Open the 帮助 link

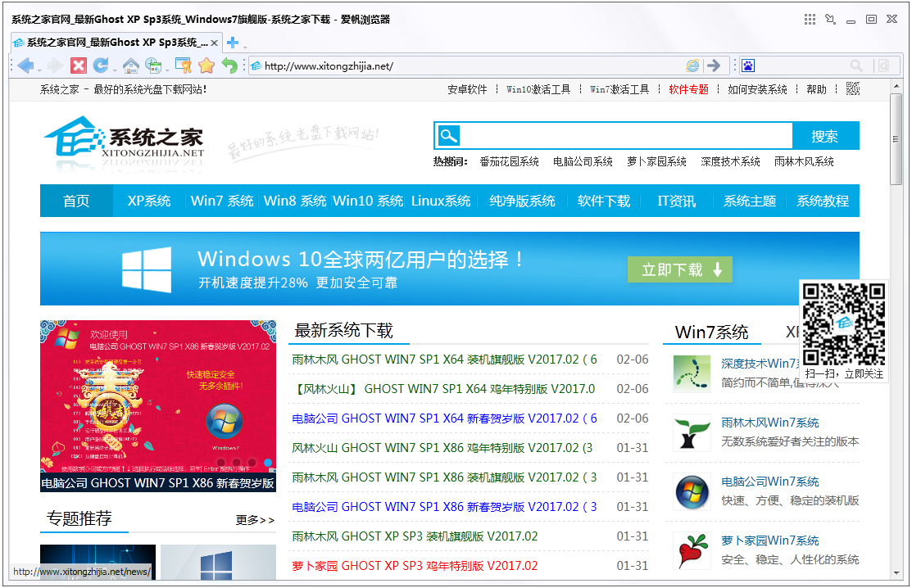[x=816, y=89]
